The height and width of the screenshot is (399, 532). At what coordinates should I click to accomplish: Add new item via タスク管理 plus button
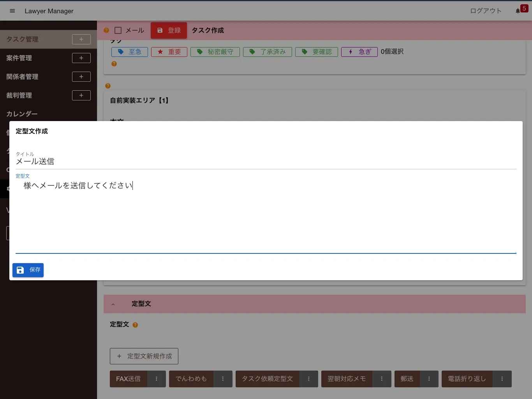(81, 39)
